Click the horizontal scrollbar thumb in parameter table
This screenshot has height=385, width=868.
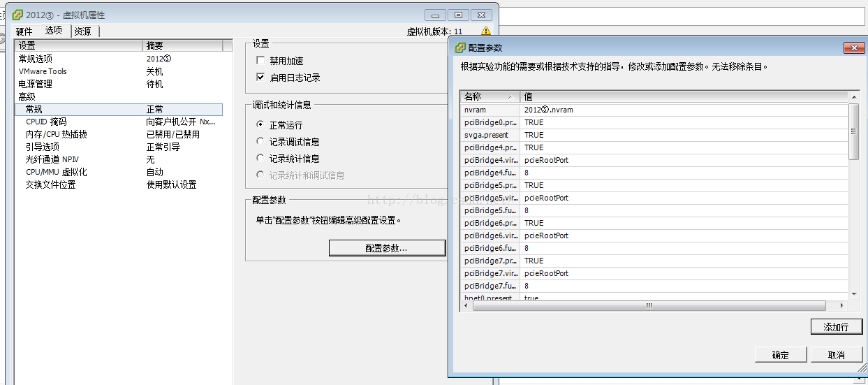648,305
